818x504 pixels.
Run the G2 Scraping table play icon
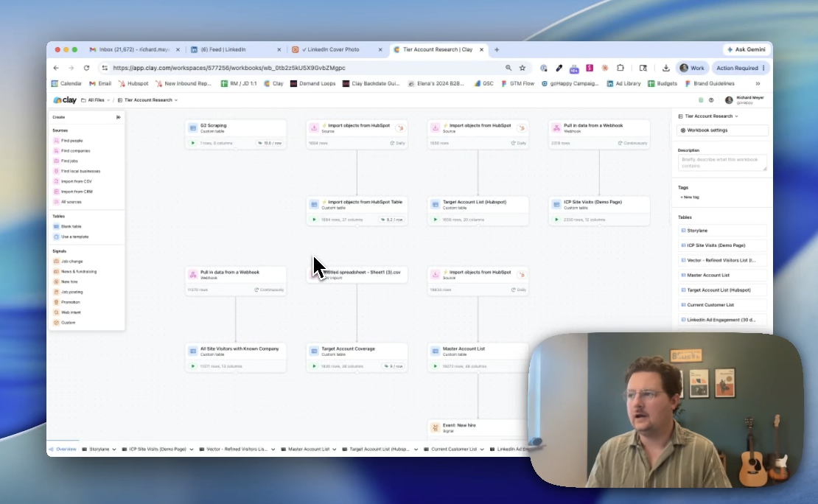(x=193, y=143)
